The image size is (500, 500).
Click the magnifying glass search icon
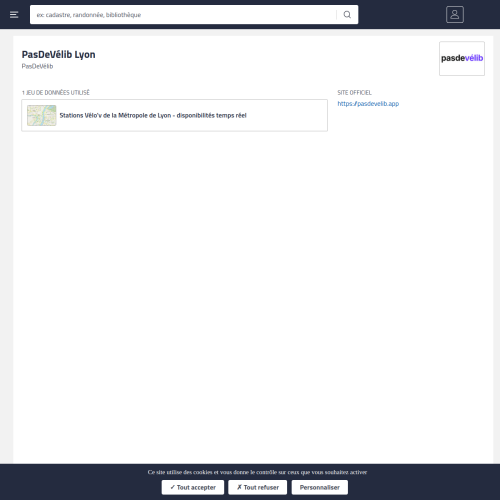[x=347, y=15]
